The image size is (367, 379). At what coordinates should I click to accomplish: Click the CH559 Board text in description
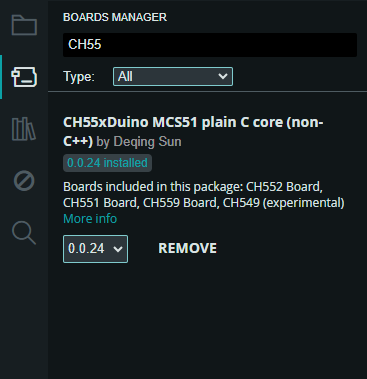coord(180,203)
